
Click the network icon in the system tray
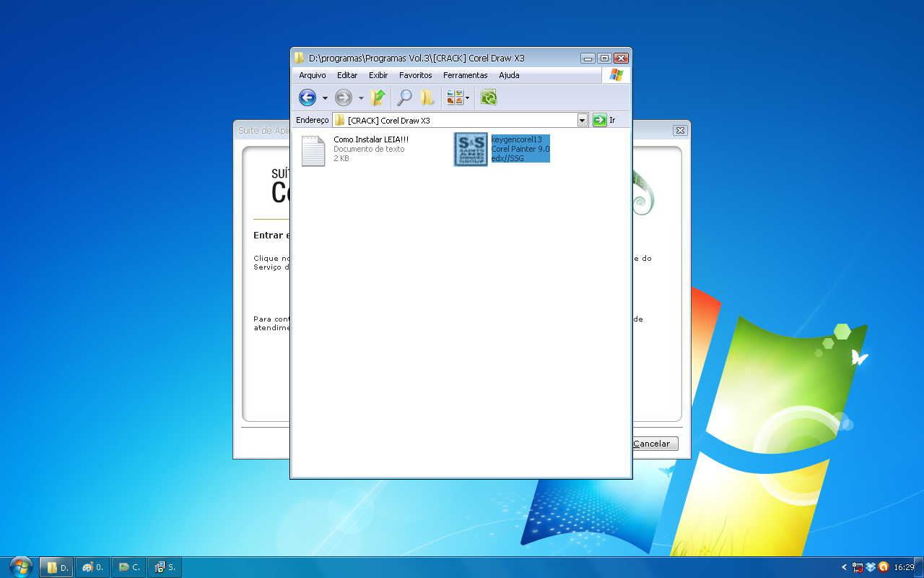858,567
